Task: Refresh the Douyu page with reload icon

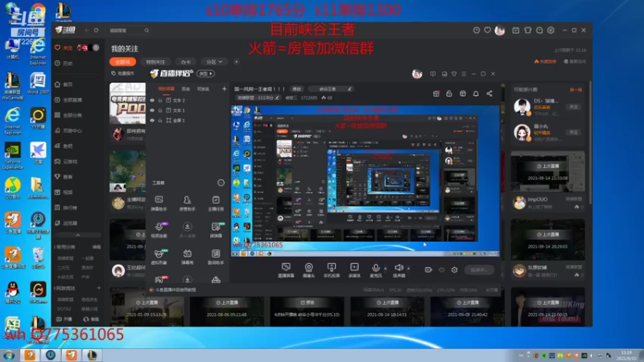Action: point(96,30)
